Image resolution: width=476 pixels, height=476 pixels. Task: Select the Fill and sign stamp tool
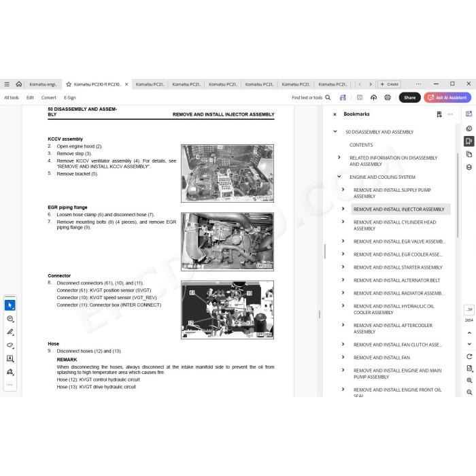(10, 372)
